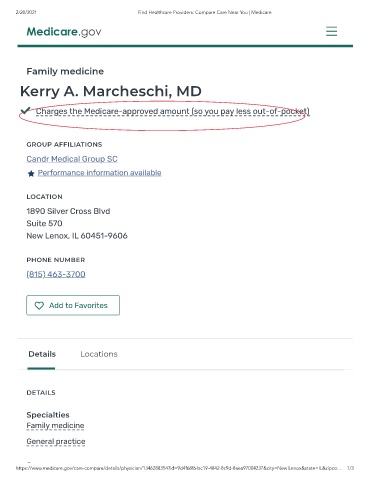Select the Details tab
Screen dimensions: 370x480
click(42, 354)
